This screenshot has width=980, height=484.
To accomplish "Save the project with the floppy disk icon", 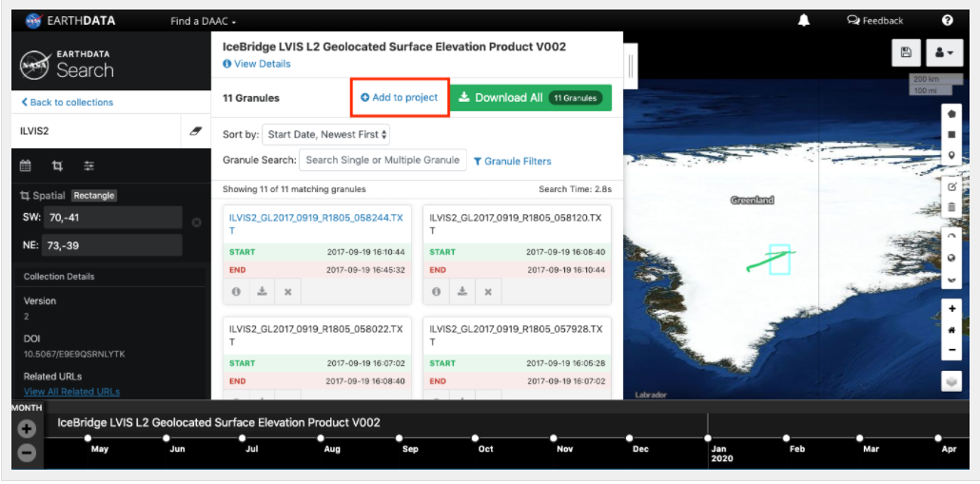I will [x=906, y=53].
